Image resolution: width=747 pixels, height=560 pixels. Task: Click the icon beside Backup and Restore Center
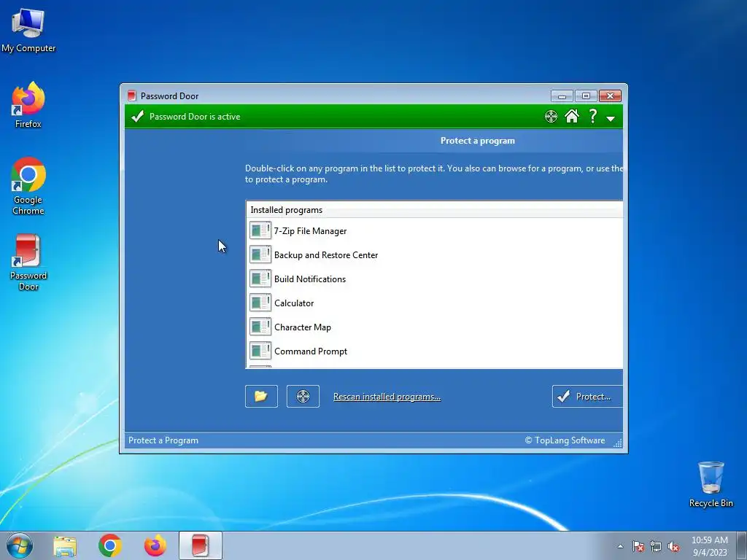(x=260, y=254)
